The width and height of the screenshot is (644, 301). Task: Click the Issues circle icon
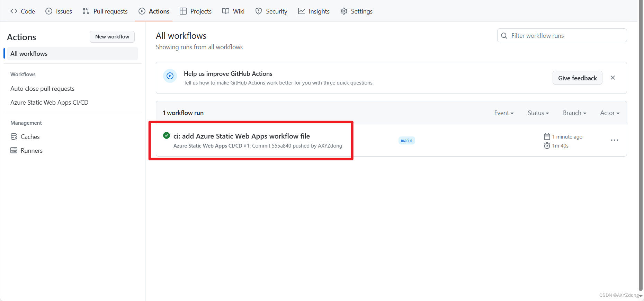pyautogui.click(x=49, y=11)
